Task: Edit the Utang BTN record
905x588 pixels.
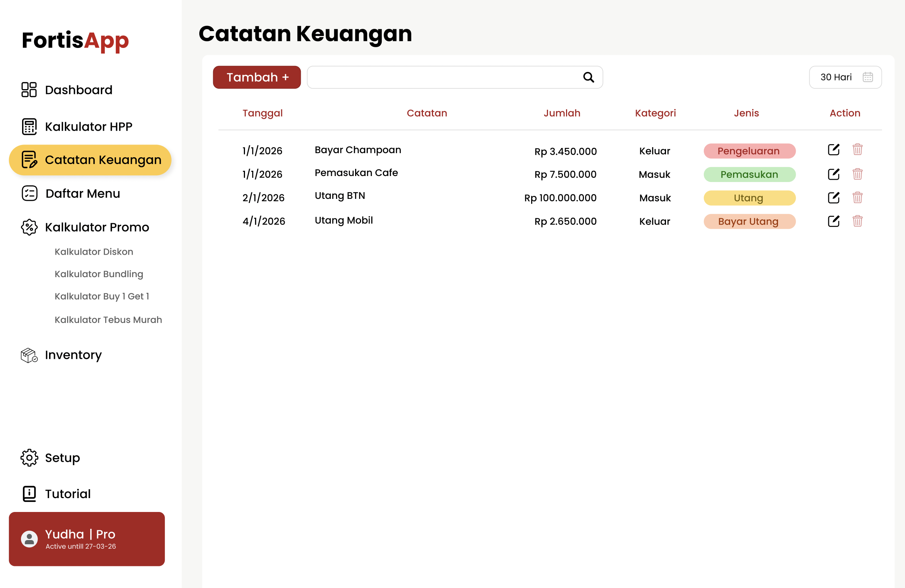Action: [x=833, y=198]
